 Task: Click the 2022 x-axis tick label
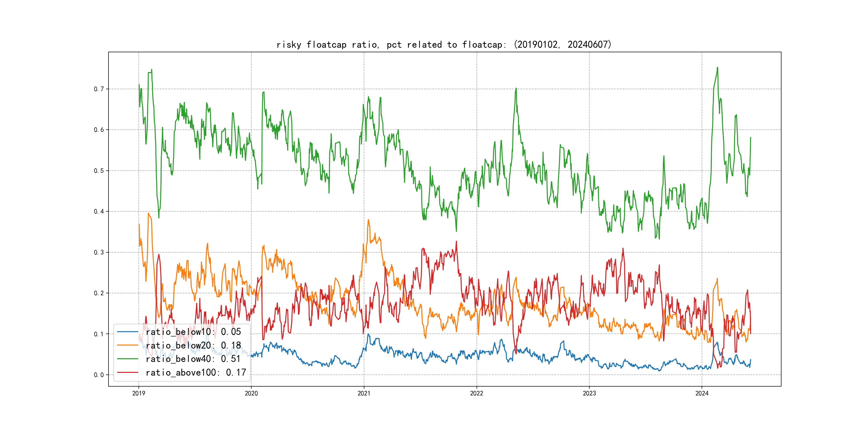pyautogui.click(x=476, y=393)
